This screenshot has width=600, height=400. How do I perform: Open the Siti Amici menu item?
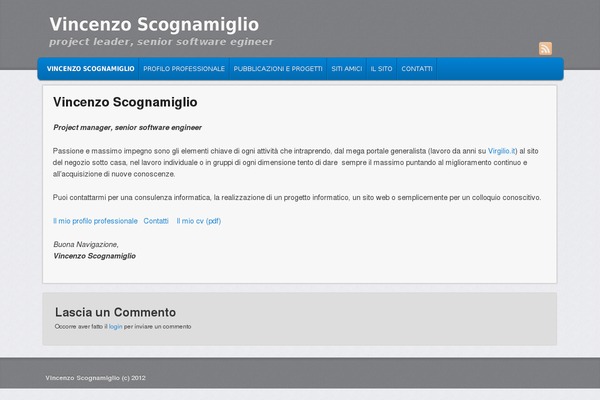tap(347, 69)
